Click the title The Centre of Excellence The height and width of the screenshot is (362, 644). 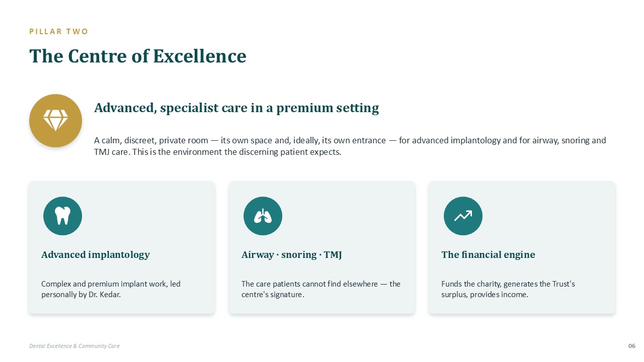(x=138, y=56)
